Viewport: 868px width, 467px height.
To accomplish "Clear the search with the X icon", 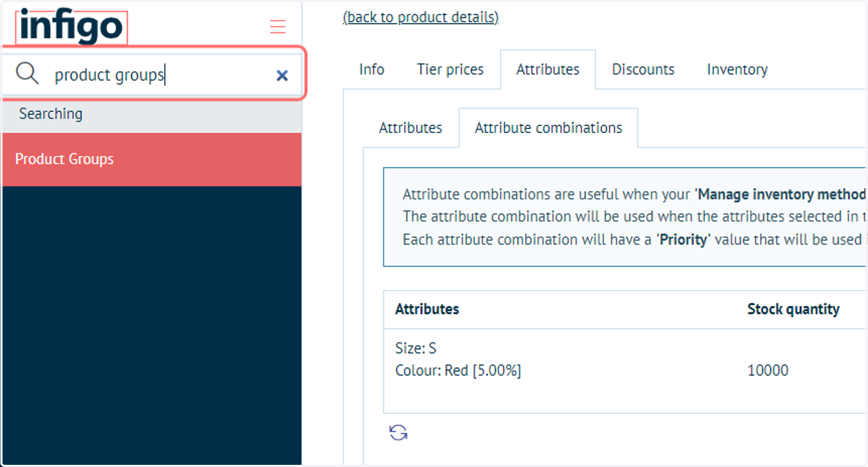I will click(x=282, y=75).
